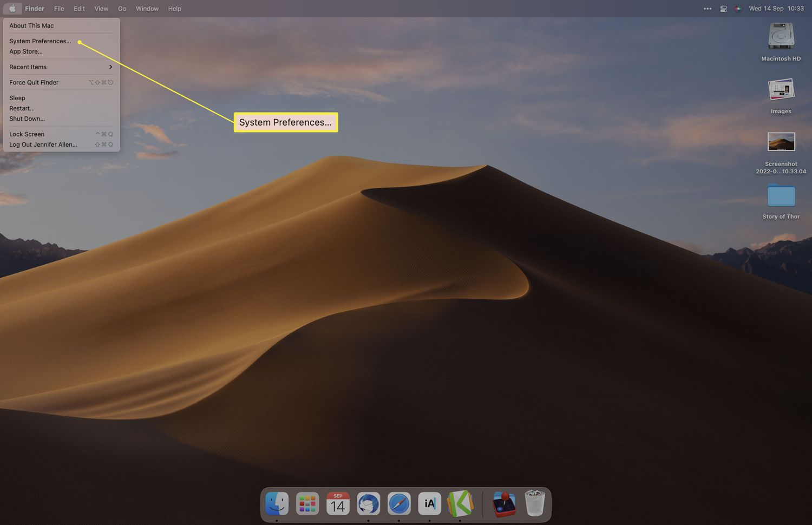
Task: Select the Screenshot file thumbnail on desktop
Action: (781, 142)
